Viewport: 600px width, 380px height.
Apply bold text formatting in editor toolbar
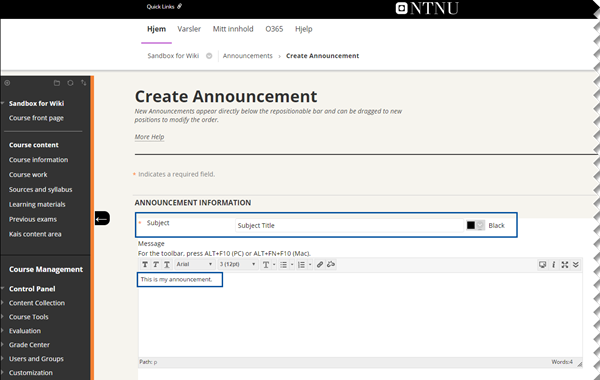pyautogui.click(x=145, y=264)
